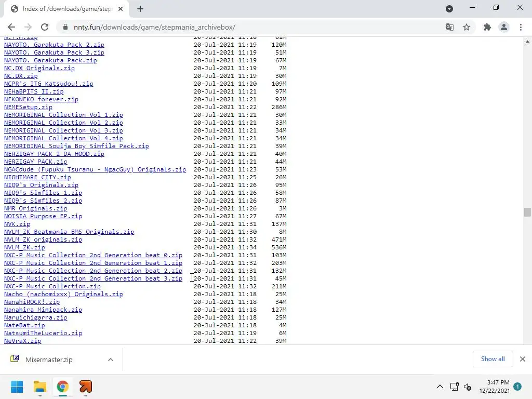532x399 pixels.
Task: Download Nanahira Minipack.zip
Action: tap(43, 310)
